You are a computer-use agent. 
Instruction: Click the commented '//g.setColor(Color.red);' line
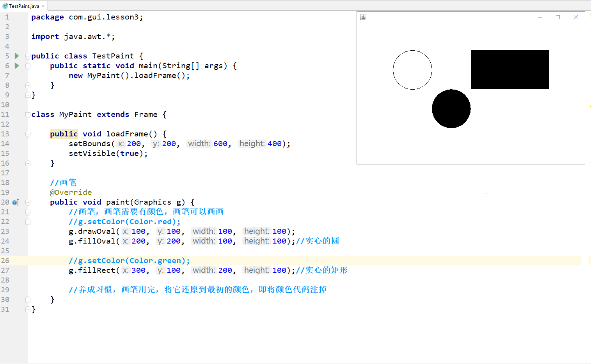click(124, 222)
